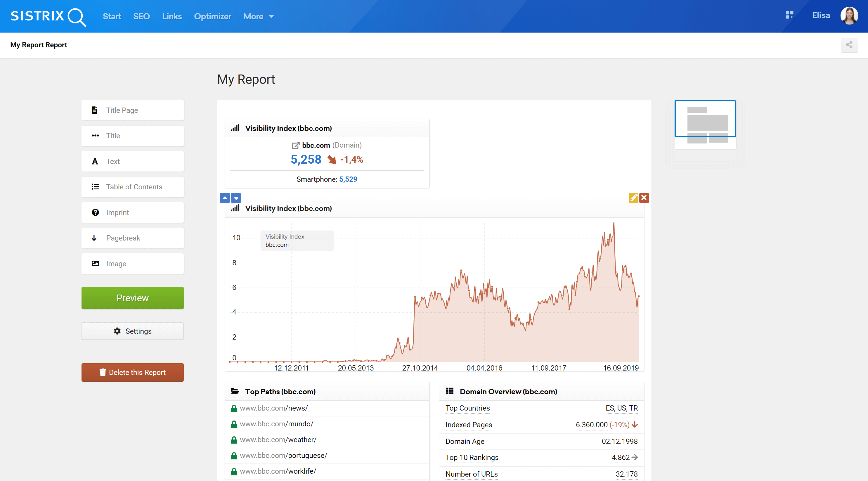Screen dimensions: 868x481
Task: Edit the Visibility Index chart box
Action: (x=633, y=198)
